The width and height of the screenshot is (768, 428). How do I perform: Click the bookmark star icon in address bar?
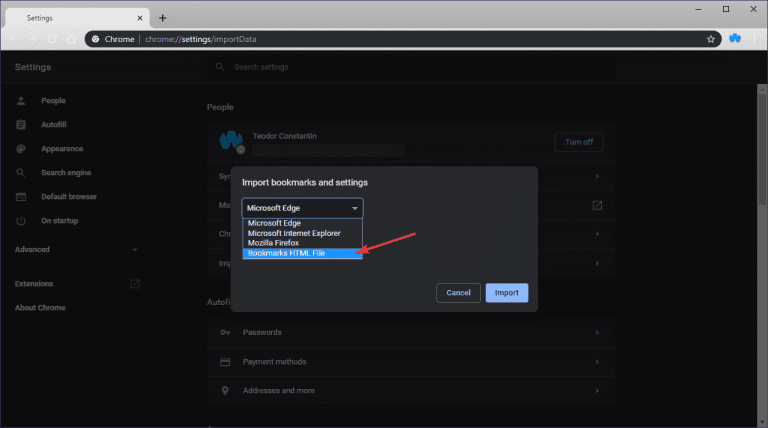(711, 39)
